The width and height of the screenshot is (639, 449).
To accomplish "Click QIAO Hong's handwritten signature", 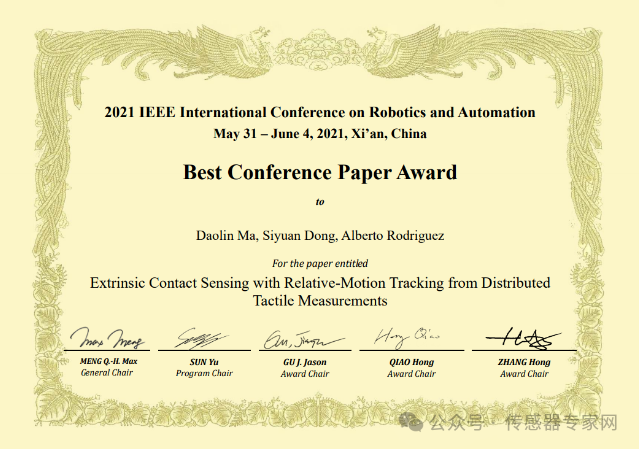I will [x=410, y=336].
